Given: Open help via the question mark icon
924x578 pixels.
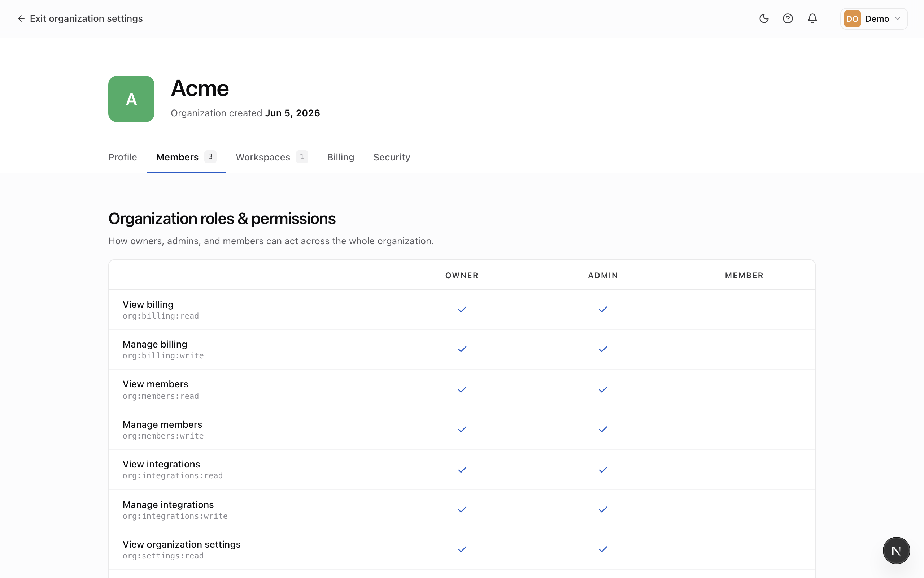Looking at the screenshot, I should point(788,18).
